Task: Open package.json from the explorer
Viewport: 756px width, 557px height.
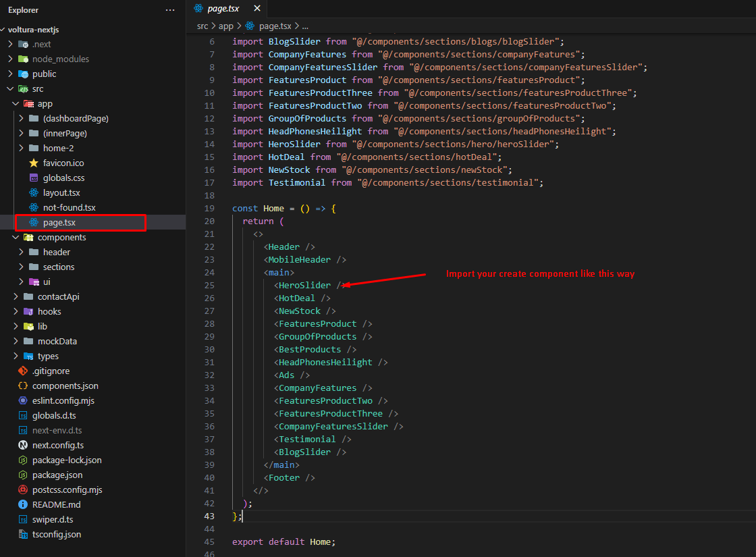Action: point(57,475)
